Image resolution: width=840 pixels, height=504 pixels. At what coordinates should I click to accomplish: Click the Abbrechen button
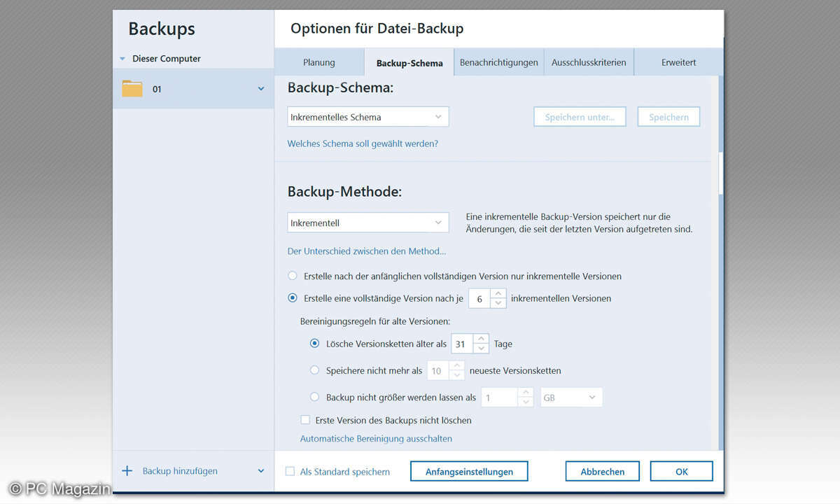pos(603,471)
